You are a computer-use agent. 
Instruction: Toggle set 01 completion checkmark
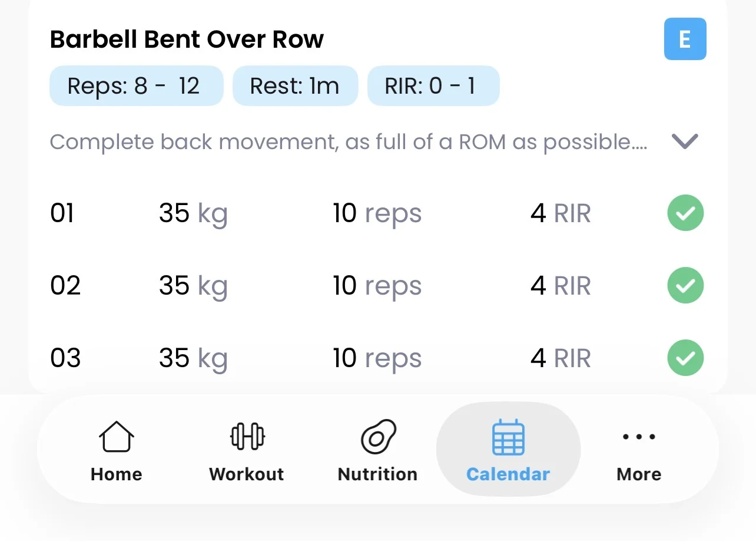point(685,213)
